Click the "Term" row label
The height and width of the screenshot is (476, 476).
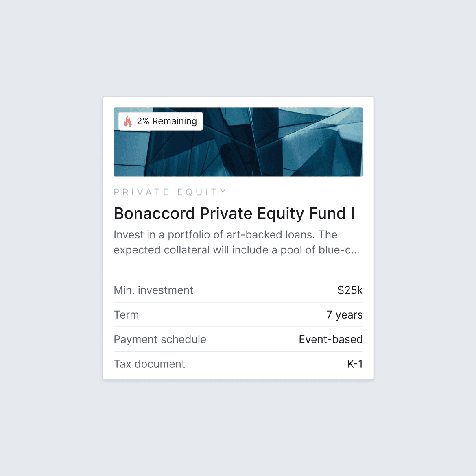pos(126,315)
